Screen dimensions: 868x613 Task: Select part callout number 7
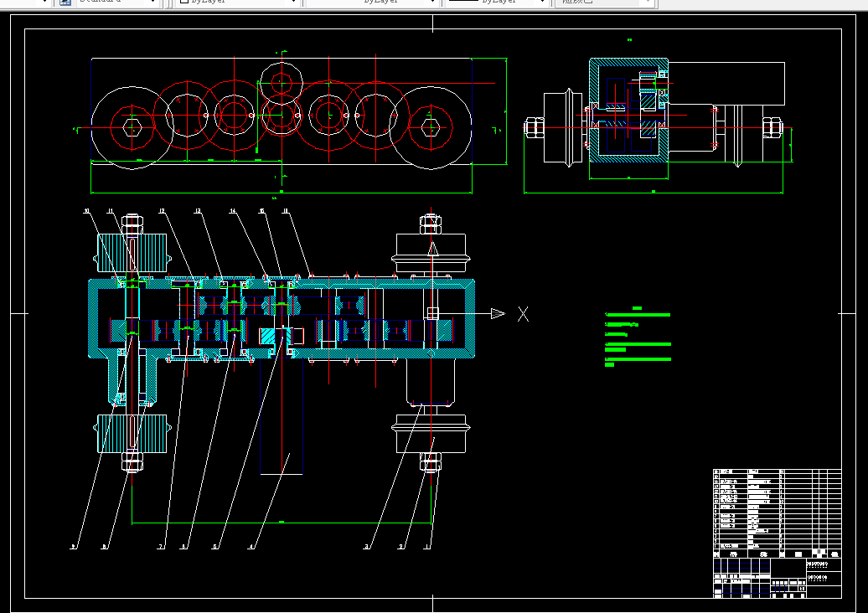coord(161,547)
